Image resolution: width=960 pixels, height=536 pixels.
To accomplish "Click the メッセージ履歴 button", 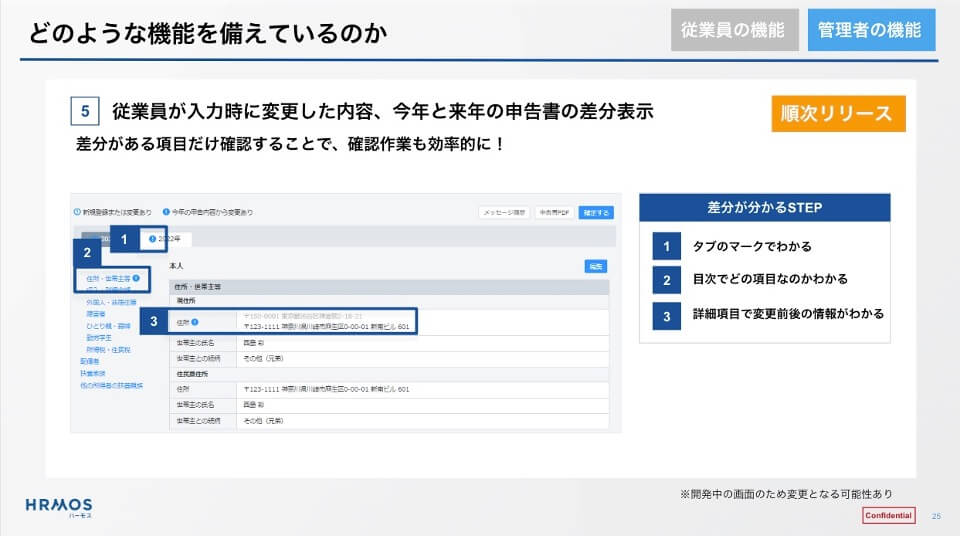I will [x=505, y=213].
